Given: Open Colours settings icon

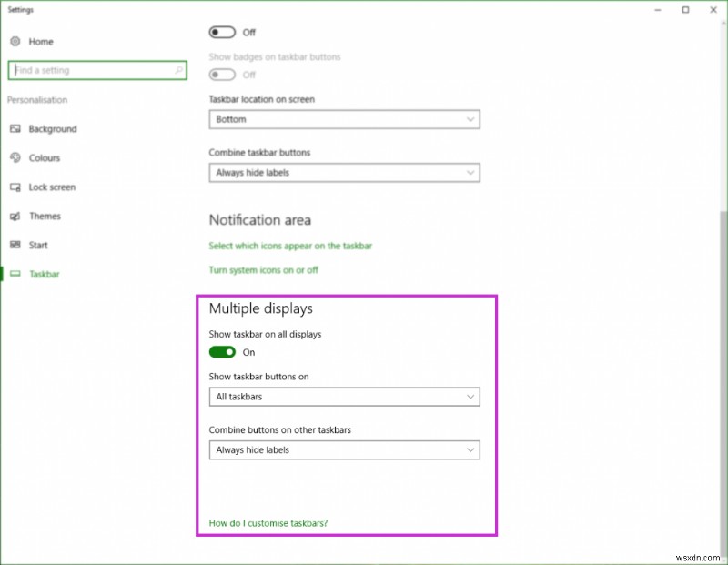Looking at the screenshot, I should (15, 157).
